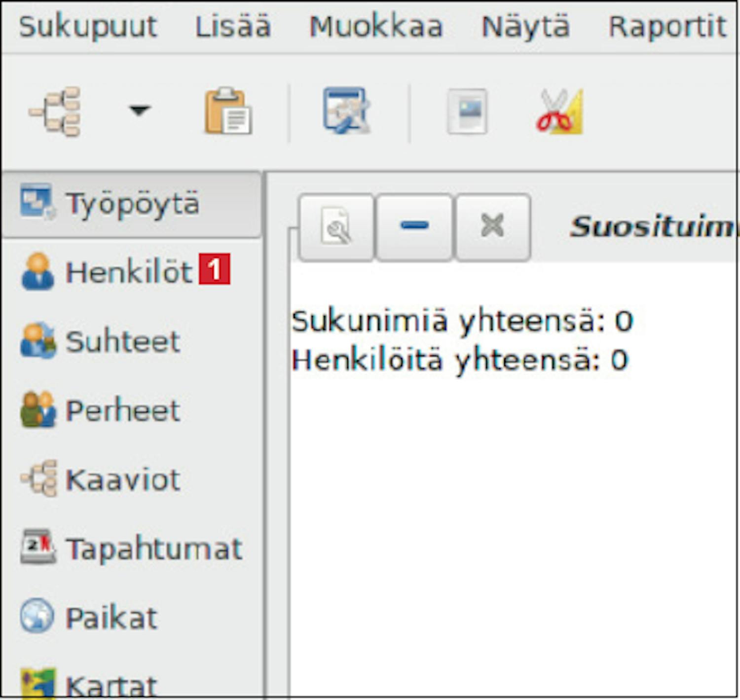Click the 'Sukunimiä yhteensä: 0' text
This screenshot has width=740, height=700.
click(462, 321)
